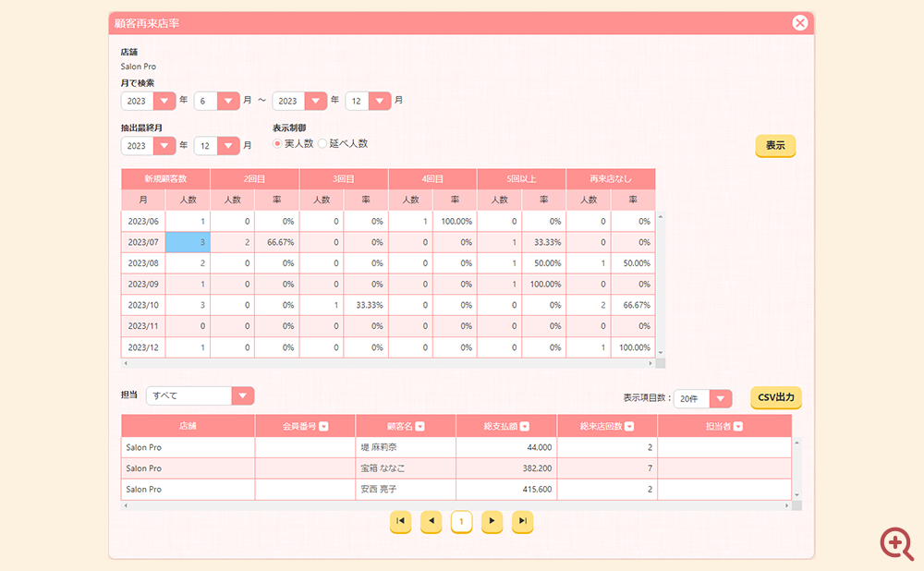Go to previous page of results
The height and width of the screenshot is (571, 924).
click(x=432, y=521)
